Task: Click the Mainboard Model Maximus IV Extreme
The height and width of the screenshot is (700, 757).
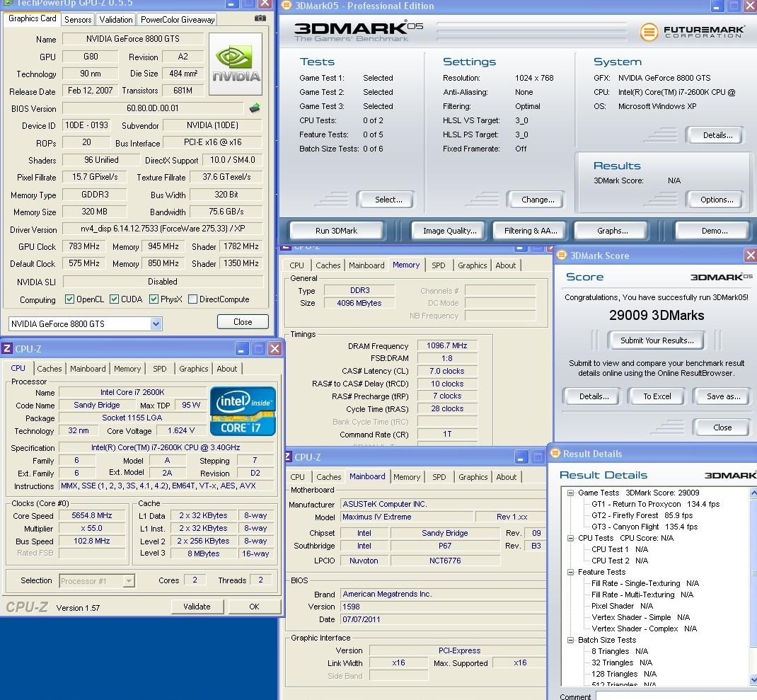Action: coord(405,517)
